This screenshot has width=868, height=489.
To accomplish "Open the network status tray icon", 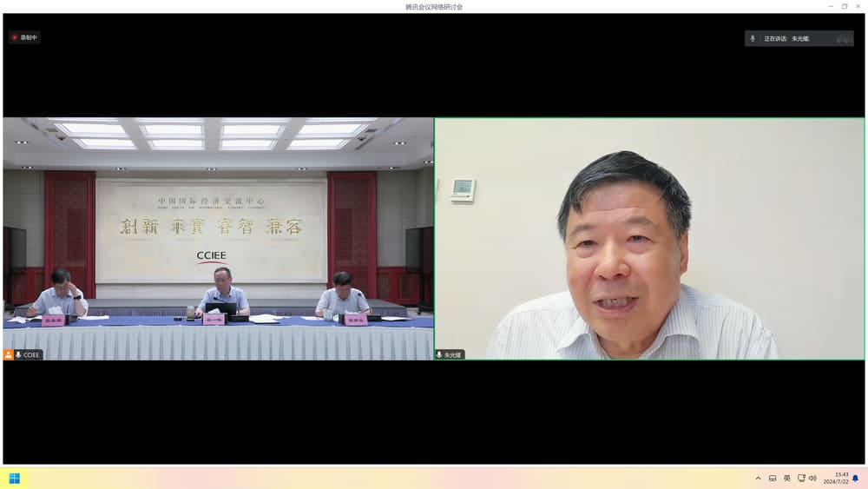I will click(800, 478).
